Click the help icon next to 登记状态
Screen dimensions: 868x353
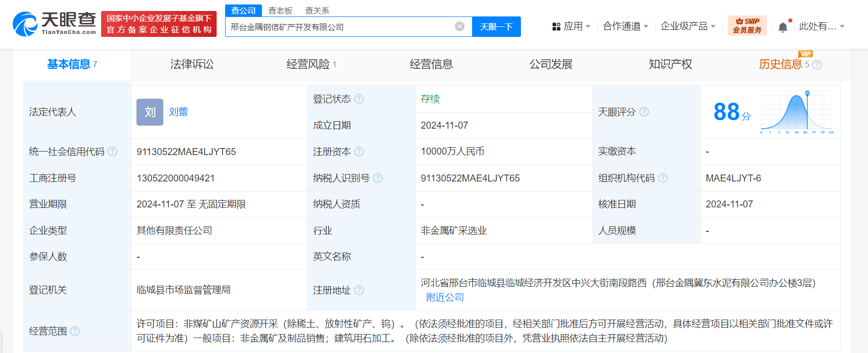pos(359,99)
